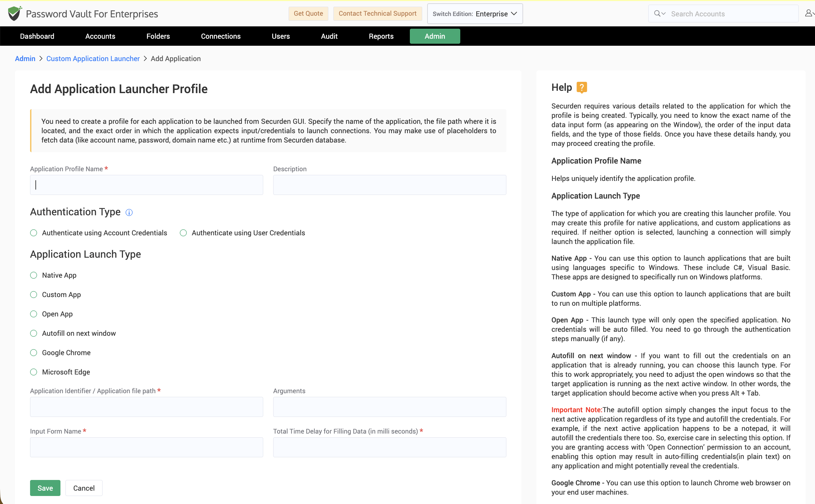This screenshot has width=815, height=504.
Task: Go to the Accounts tab
Action: pyautogui.click(x=100, y=36)
